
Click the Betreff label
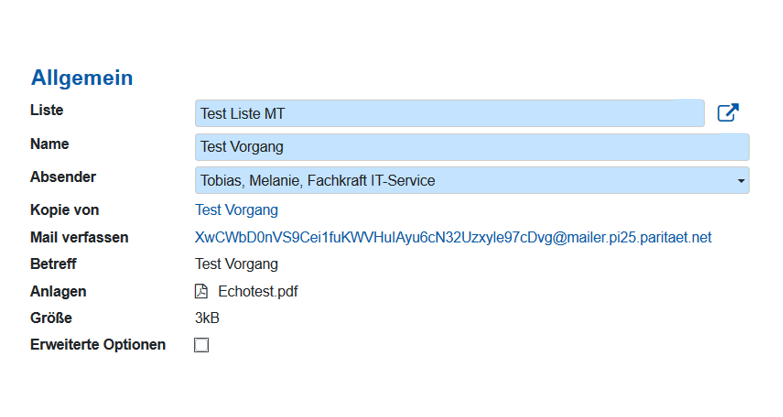(x=53, y=264)
